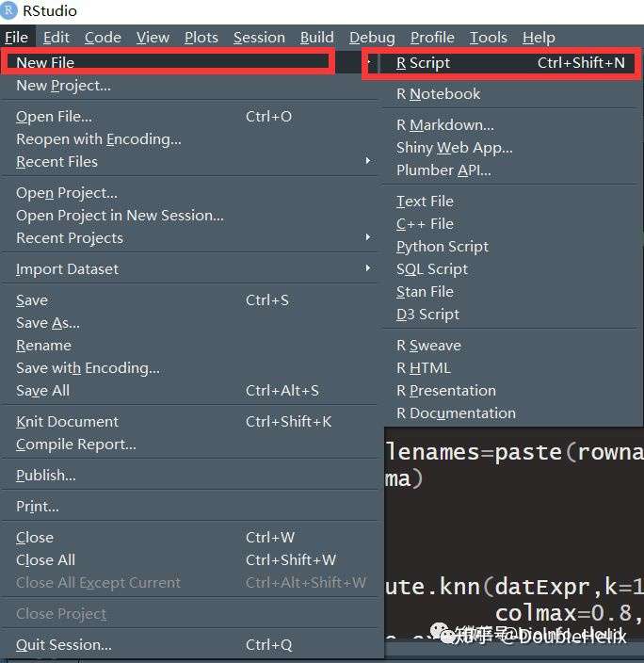
Task: Choose Plumber API... option
Action: coord(511,170)
